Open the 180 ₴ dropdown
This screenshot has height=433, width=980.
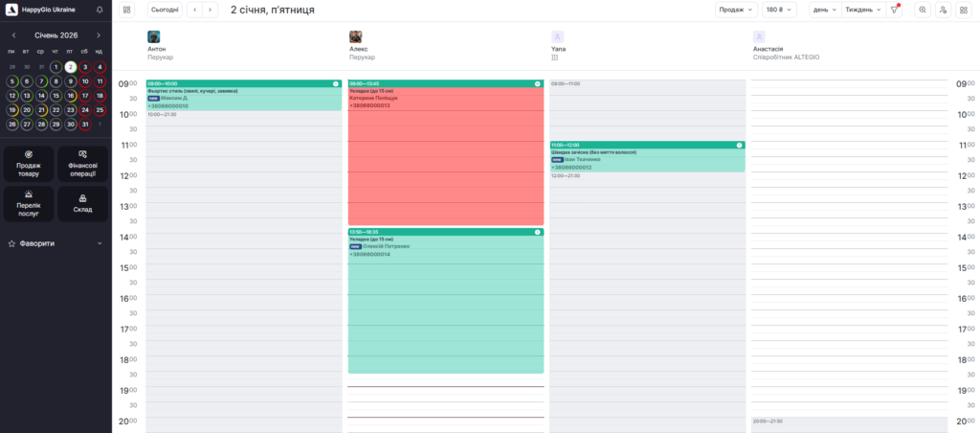(x=779, y=10)
